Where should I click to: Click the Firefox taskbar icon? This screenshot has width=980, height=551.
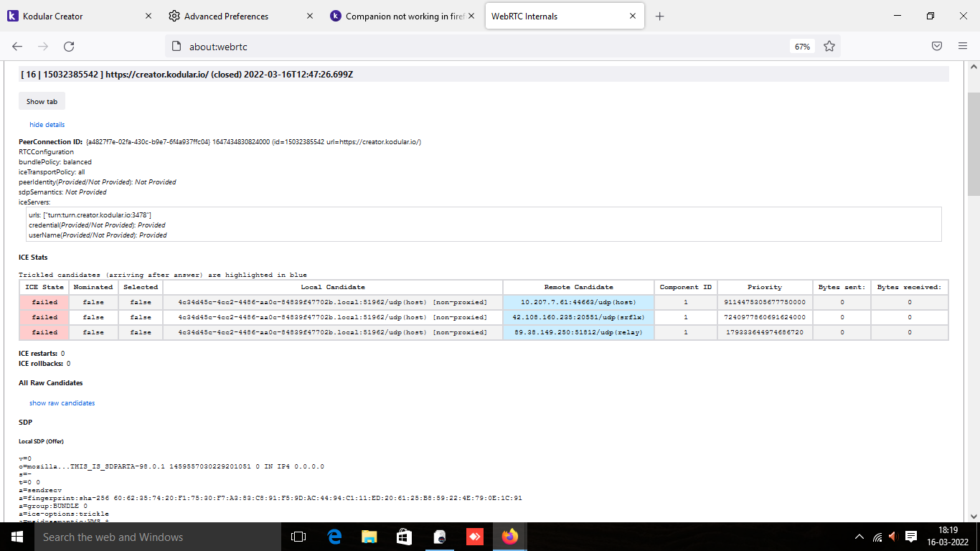(509, 537)
